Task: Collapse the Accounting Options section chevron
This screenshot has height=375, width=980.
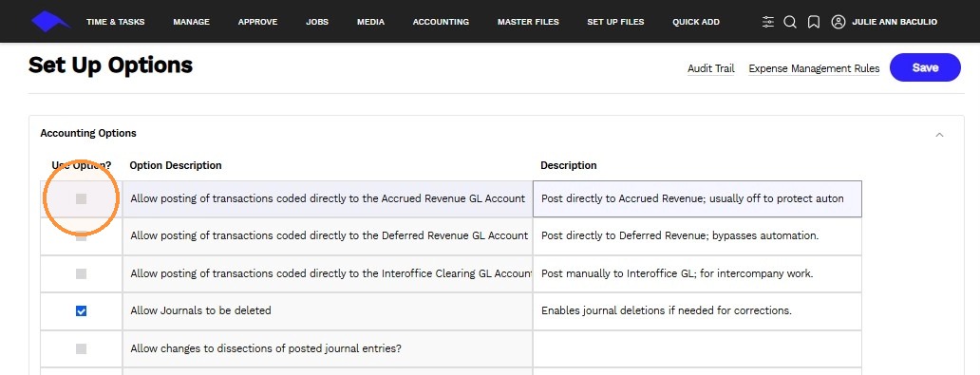Action: (x=939, y=135)
